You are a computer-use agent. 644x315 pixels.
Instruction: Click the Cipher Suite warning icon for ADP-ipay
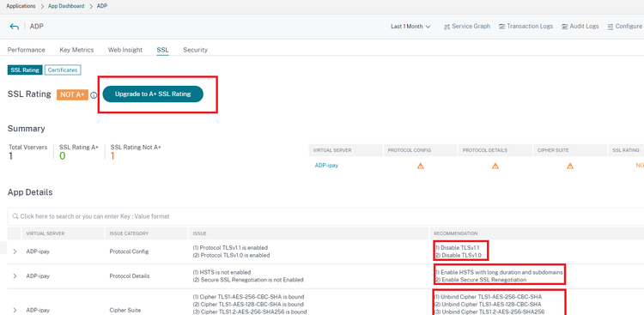click(x=570, y=166)
